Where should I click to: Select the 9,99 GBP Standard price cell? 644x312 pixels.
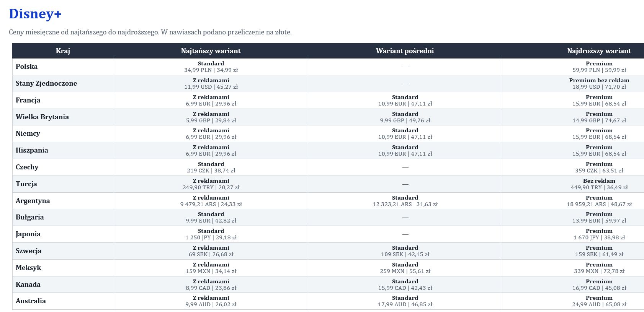pos(405,117)
